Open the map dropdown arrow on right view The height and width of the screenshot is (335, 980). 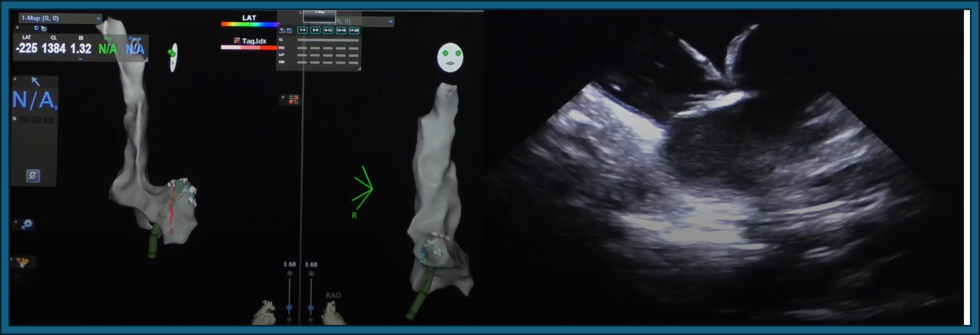click(391, 21)
